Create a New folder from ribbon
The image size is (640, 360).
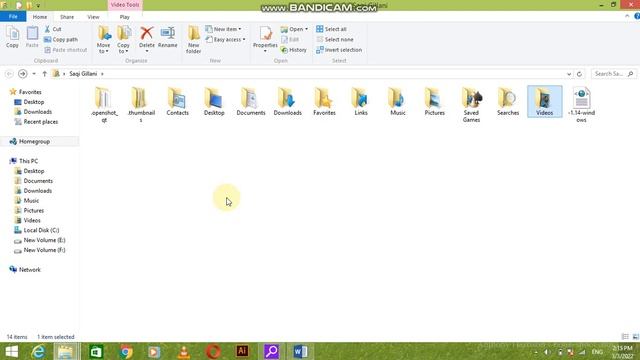coord(193,40)
